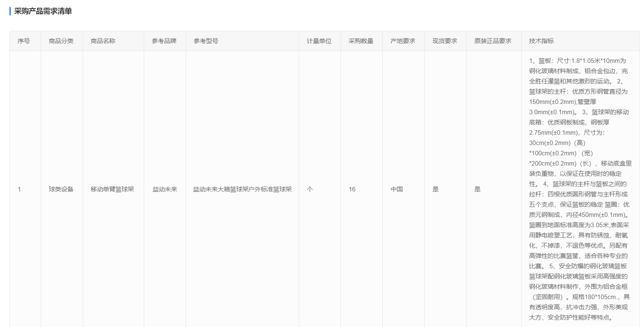The height and width of the screenshot is (327, 644).
Task: Select the 技术指标 column header
Action: tap(541, 41)
